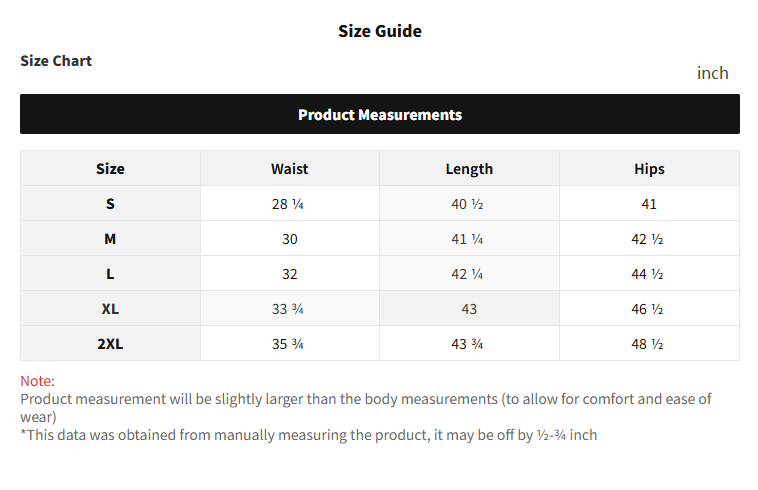The height and width of the screenshot is (490, 758).
Task: Select the M size row label
Action: 110,239
